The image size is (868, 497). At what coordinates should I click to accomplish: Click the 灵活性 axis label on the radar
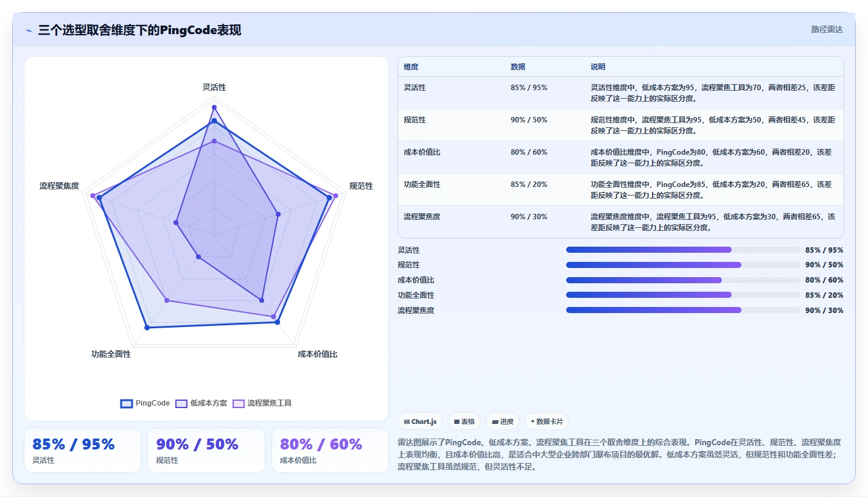tap(214, 87)
